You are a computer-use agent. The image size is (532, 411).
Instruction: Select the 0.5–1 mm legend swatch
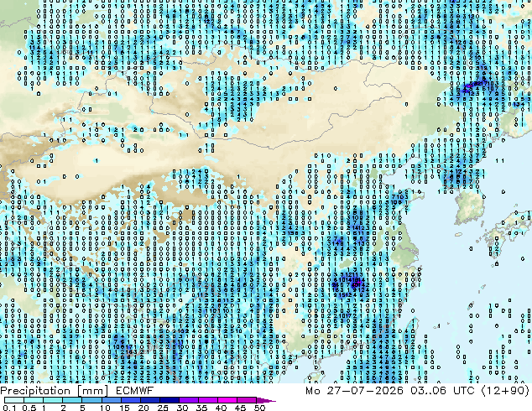click(34, 400)
